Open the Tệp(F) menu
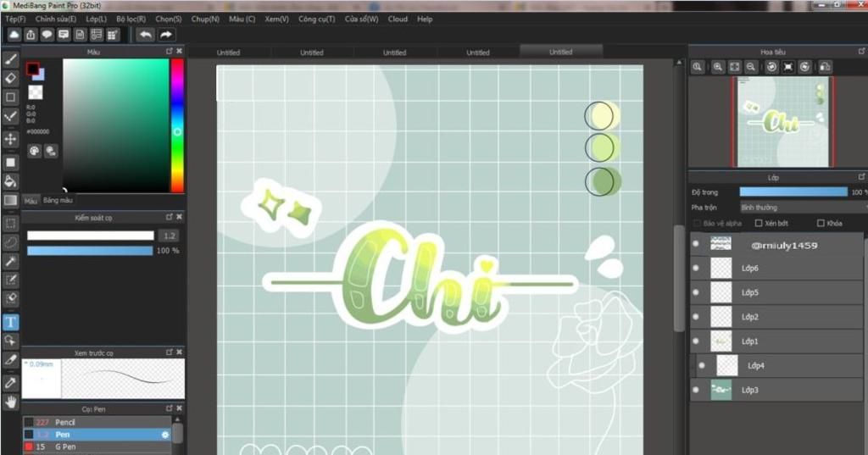 pos(15,19)
